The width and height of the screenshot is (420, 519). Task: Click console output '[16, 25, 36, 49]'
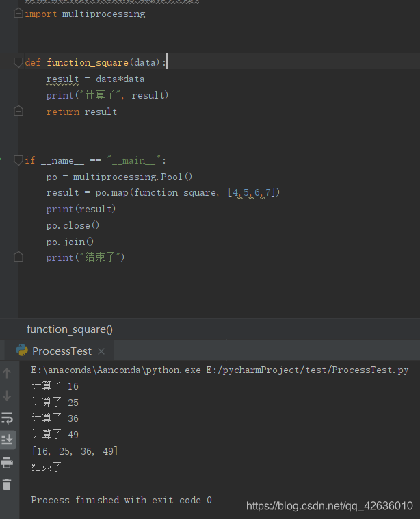click(75, 451)
